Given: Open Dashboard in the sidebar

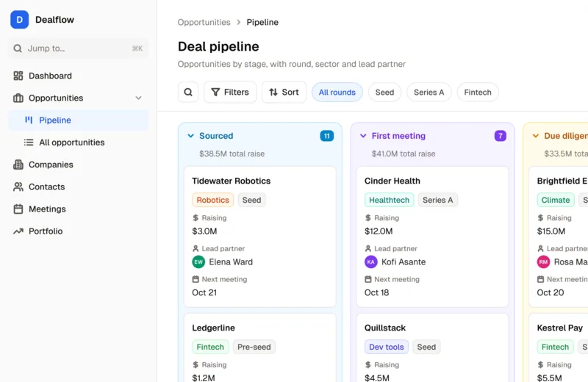Looking at the screenshot, I should point(78,76).
